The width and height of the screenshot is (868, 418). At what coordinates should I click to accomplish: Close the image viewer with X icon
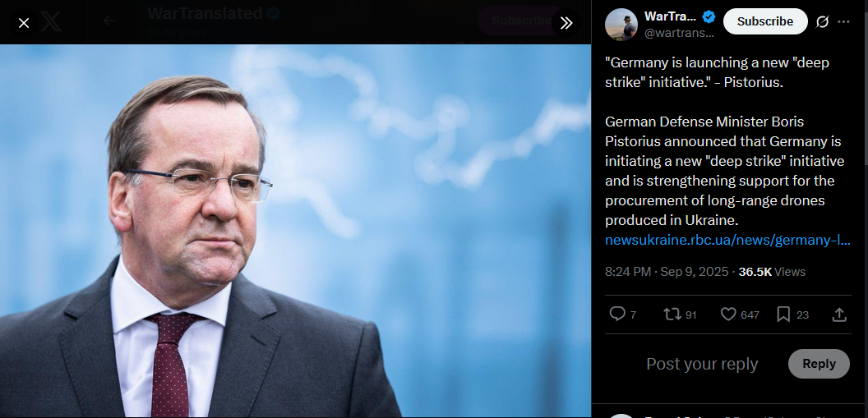click(x=24, y=23)
